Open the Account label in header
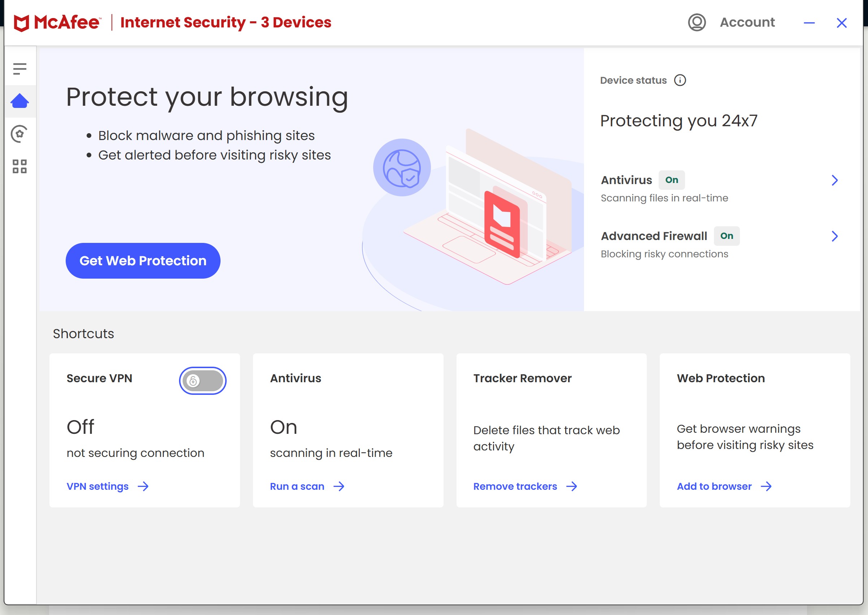The height and width of the screenshot is (615, 868). 747,22
